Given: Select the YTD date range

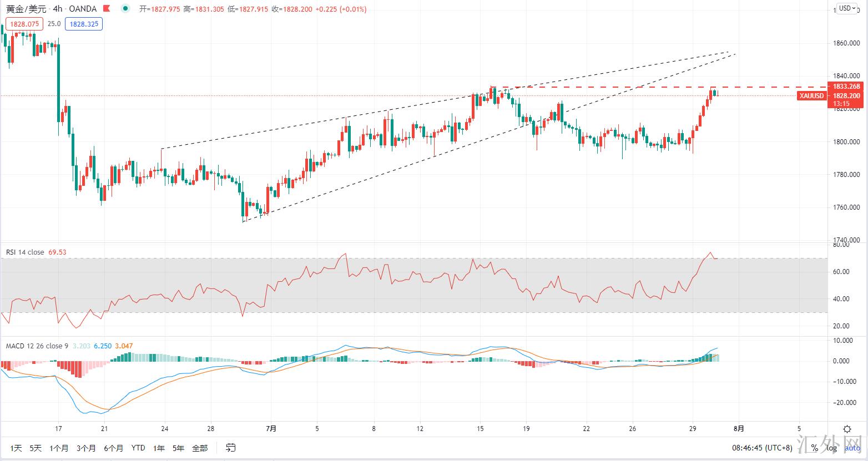Looking at the screenshot, I should [x=138, y=448].
